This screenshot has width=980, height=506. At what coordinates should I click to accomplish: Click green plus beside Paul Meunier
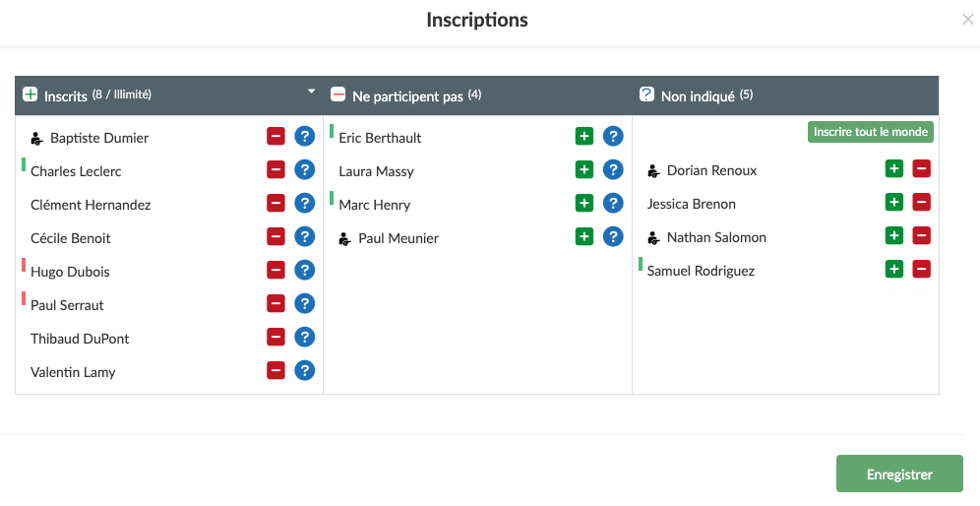pos(584,237)
